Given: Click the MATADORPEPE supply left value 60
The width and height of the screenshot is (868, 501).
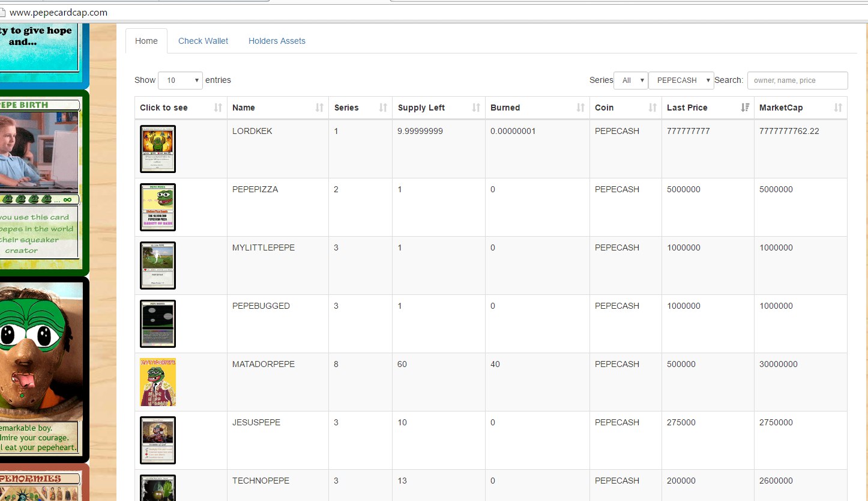Looking at the screenshot, I should point(402,364).
